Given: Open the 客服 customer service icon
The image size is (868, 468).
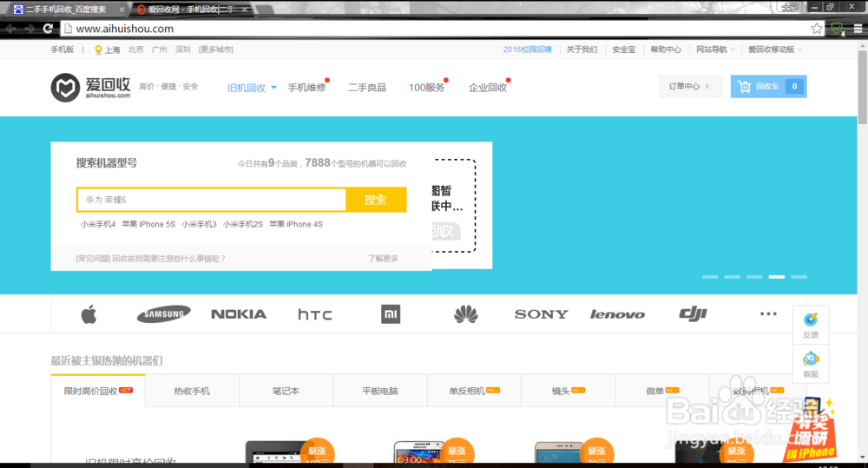Looking at the screenshot, I should [x=811, y=365].
